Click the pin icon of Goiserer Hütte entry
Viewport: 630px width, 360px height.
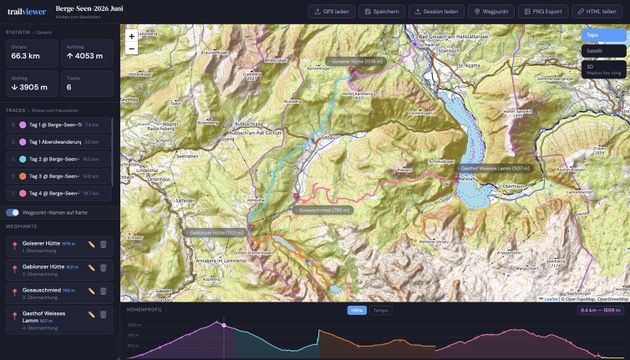[x=15, y=246]
